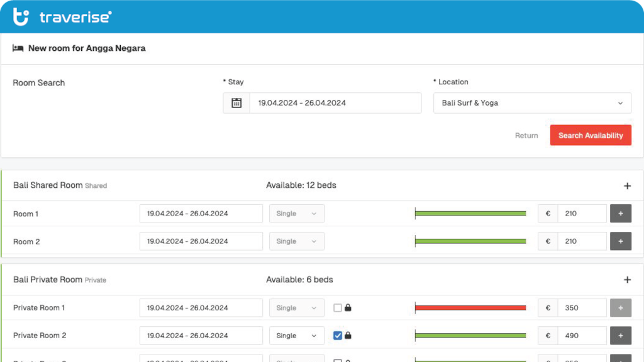Uncheck the lock checkbox for Private Room 2
Screen dimensions: 644x362
point(338,336)
